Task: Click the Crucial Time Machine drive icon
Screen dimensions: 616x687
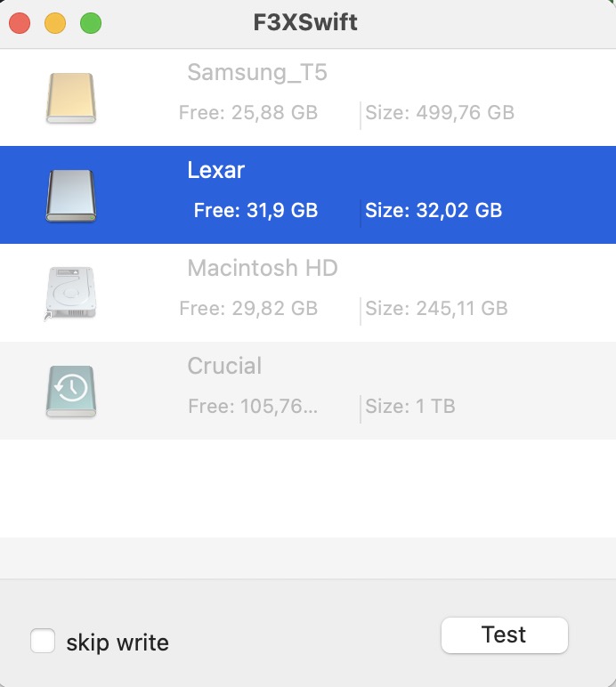Action: tap(71, 391)
